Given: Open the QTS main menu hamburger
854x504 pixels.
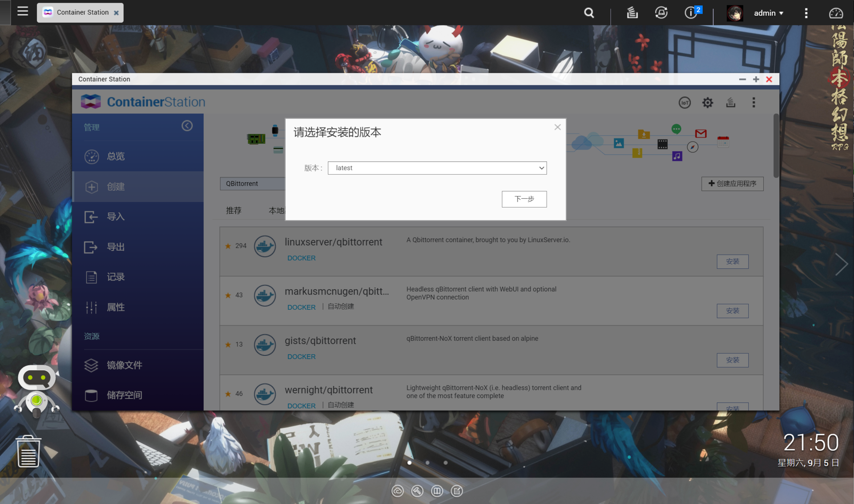Looking at the screenshot, I should (22, 12).
